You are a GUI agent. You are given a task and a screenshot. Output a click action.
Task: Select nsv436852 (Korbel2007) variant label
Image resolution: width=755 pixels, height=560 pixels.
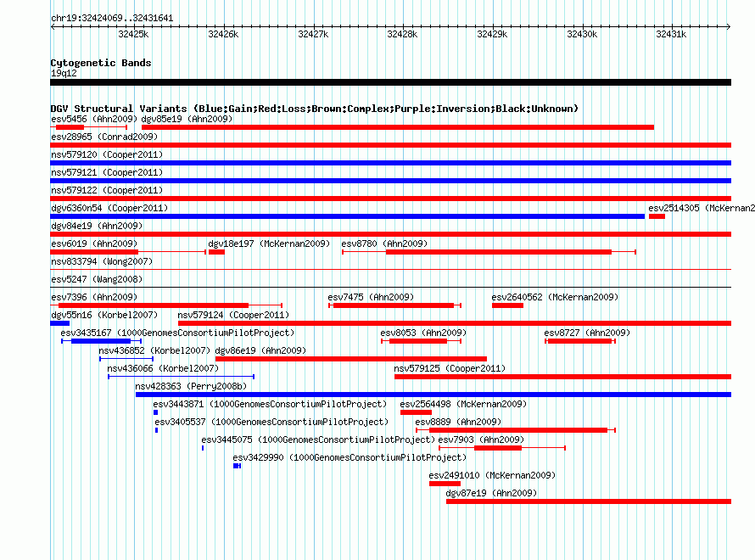click(154, 350)
